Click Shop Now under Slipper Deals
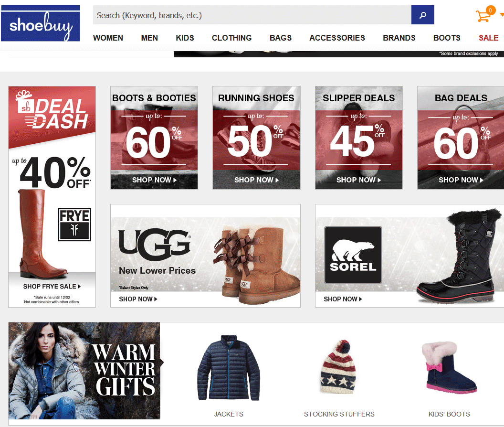This screenshot has width=504, height=427. tap(358, 180)
